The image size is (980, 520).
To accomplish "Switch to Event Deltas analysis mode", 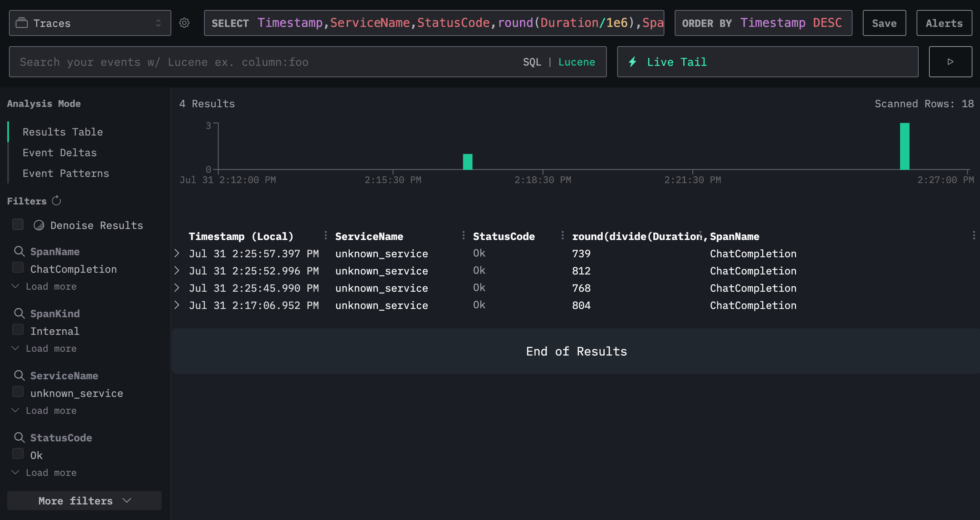I will (x=59, y=153).
